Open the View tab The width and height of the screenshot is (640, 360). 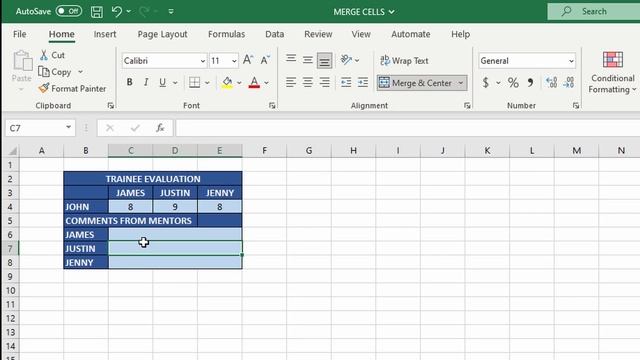361,34
